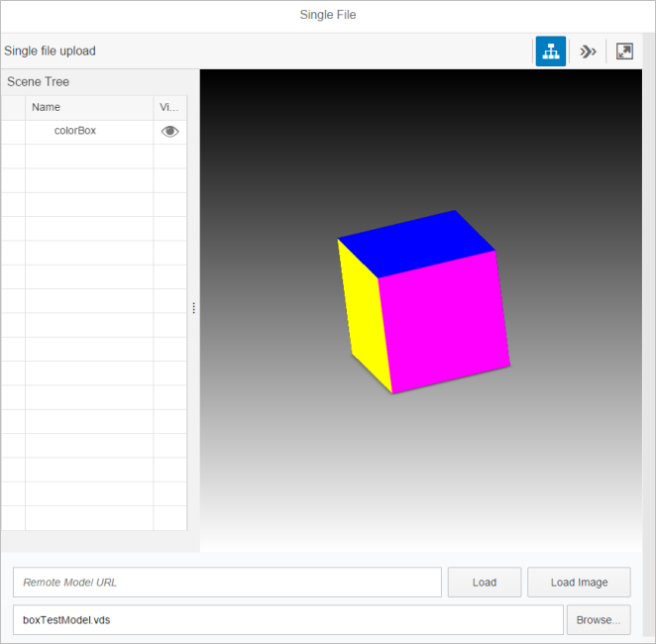This screenshot has width=656, height=644.
Task: Focus the Remote Model URL field
Action: pos(227,583)
